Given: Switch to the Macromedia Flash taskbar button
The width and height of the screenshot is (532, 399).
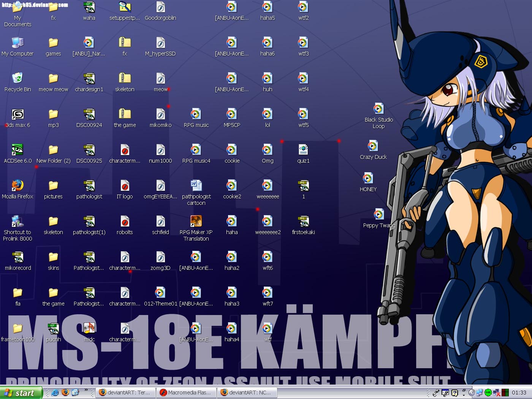Looking at the screenshot, I should 186,393.
